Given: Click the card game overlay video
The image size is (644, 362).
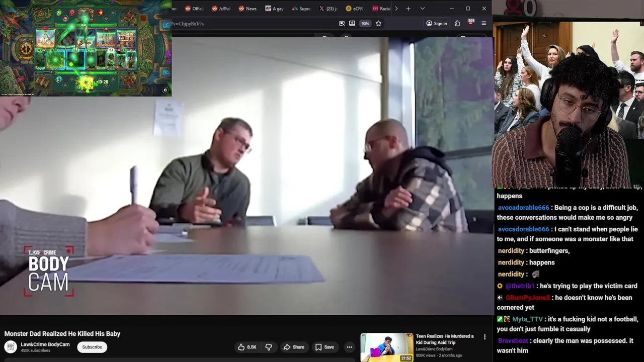Looking at the screenshot, I should click(86, 48).
